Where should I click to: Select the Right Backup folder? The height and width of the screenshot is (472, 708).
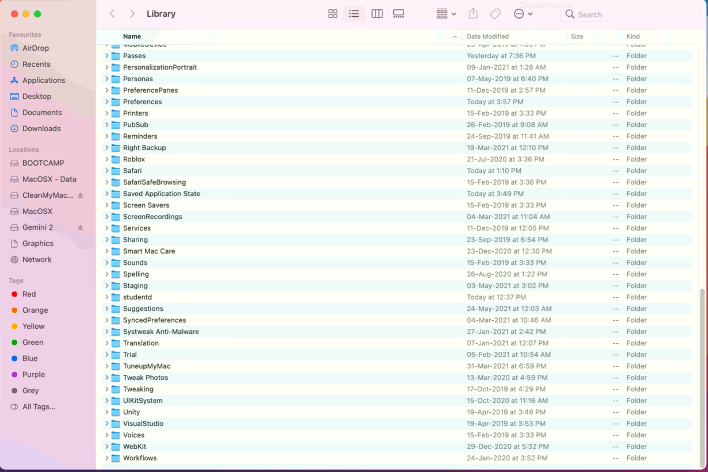(x=397, y=148)
